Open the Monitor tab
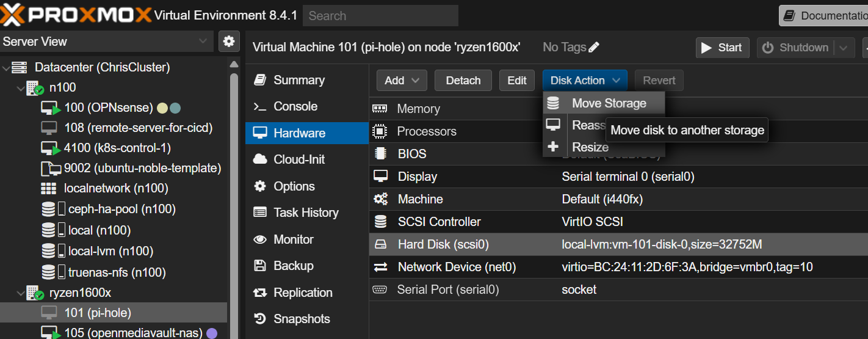The width and height of the screenshot is (868, 339). tap(307, 239)
